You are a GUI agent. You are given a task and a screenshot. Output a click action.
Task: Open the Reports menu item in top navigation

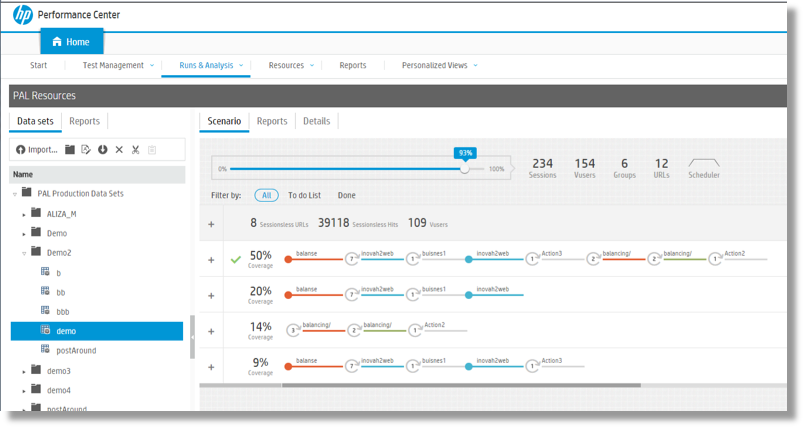[353, 65]
